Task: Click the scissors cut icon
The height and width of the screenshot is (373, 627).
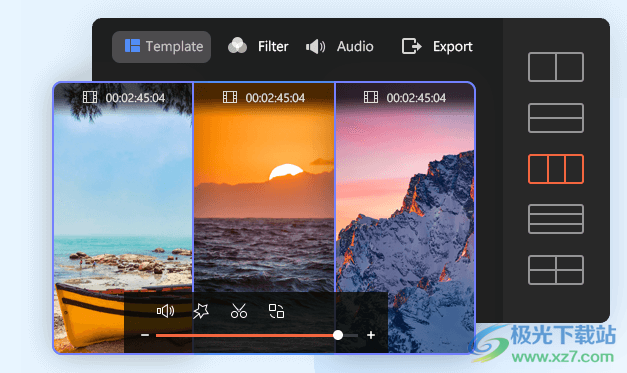Action: [239, 311]
